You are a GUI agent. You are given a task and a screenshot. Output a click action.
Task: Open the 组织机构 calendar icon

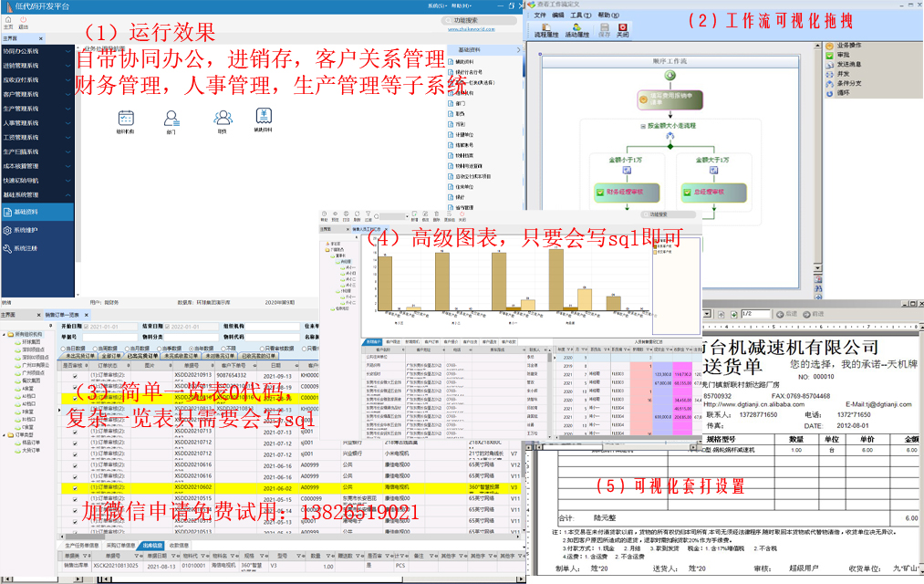pos(126,118)
